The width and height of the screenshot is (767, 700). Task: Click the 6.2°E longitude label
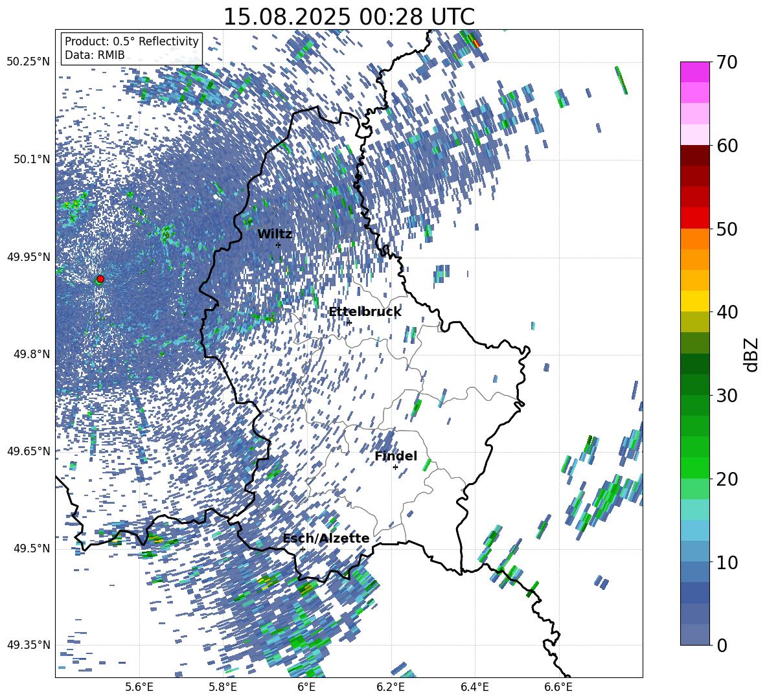[x=391, y=687]
